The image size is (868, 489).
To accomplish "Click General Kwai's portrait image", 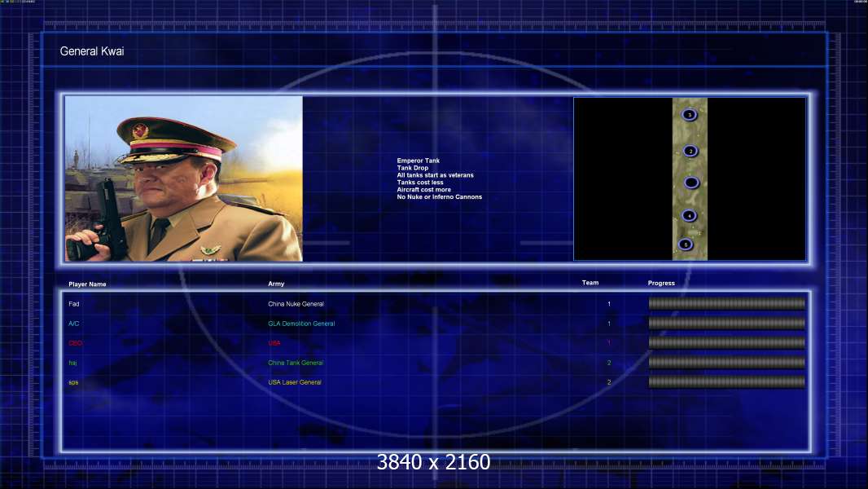I will (x=184, y=178).
